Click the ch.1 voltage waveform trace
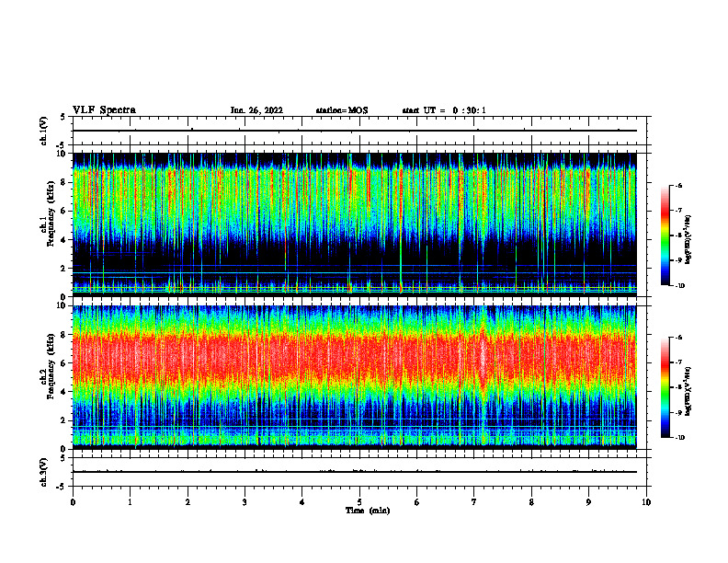Screen dimensions: 728x563 [354, 131]
